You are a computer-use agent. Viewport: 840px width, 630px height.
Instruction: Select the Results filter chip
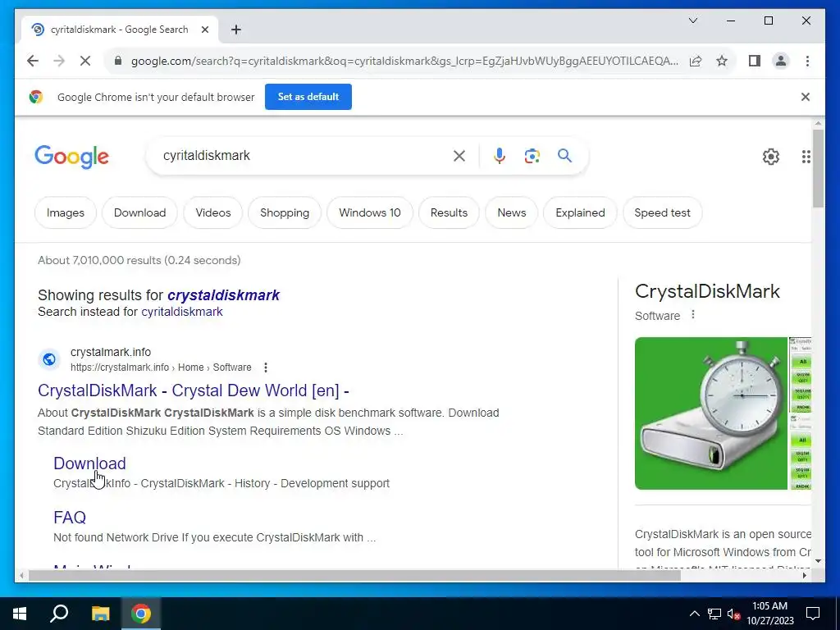pos(449,212)
